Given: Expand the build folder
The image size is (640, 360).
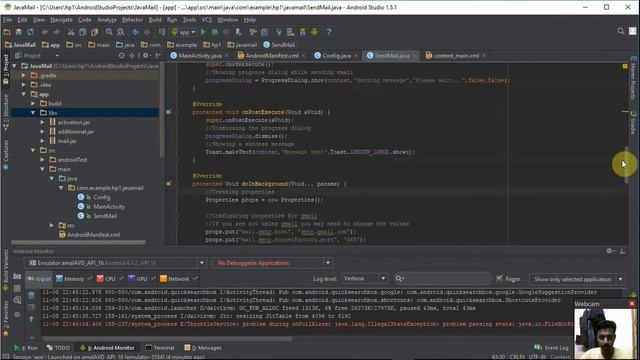Looking at the screenshot, I should [33, 103].
